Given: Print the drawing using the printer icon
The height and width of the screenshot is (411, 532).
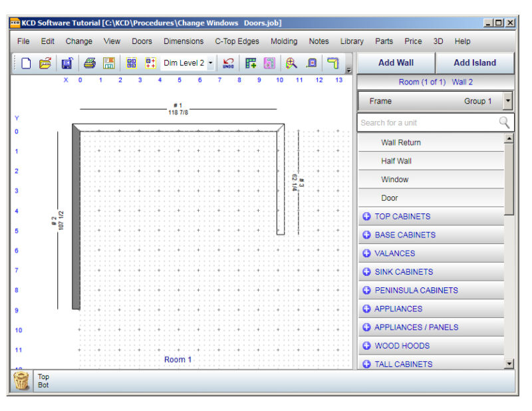Looking at the screenshot, I should point(90,63).
